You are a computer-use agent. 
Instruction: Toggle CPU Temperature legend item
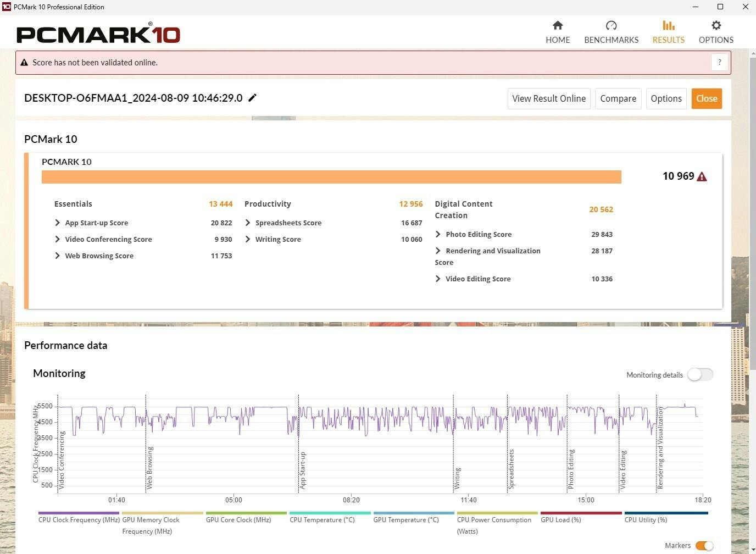click(x=330, y=518)
